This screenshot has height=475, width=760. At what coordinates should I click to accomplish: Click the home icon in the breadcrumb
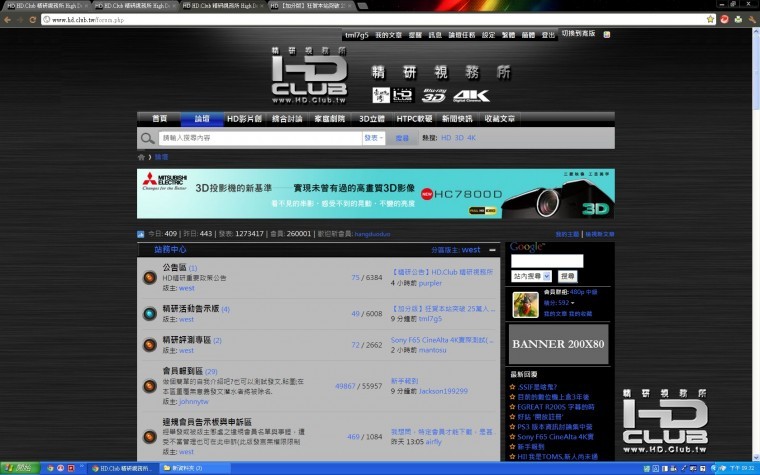click(x=141, y=157)
